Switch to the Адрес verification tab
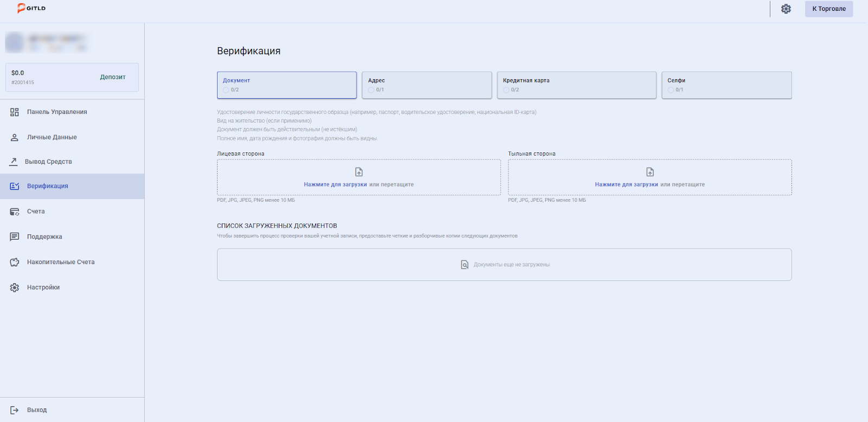The image size is (868, 422). [x=426, y=85]
